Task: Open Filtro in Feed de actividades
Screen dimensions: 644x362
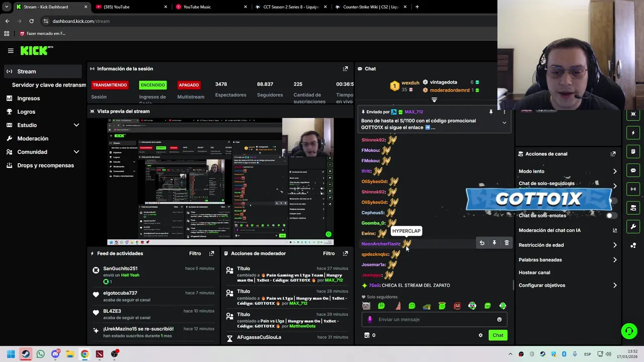Action: [x=195, y=253]
